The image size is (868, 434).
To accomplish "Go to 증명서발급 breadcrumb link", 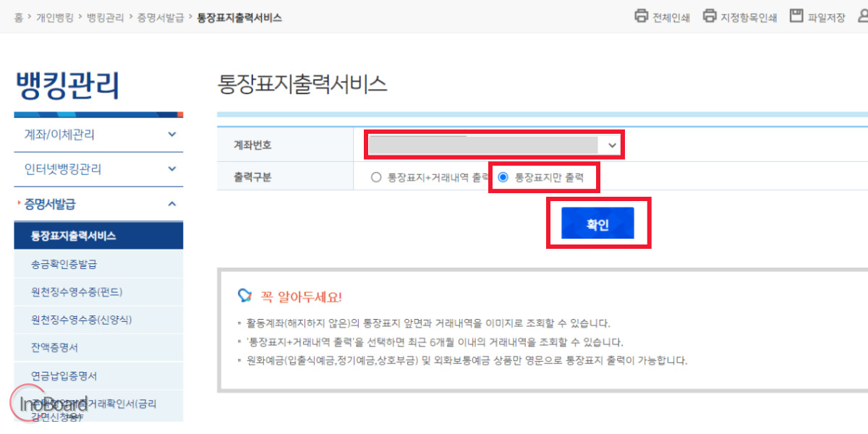I will click(161, 17).
